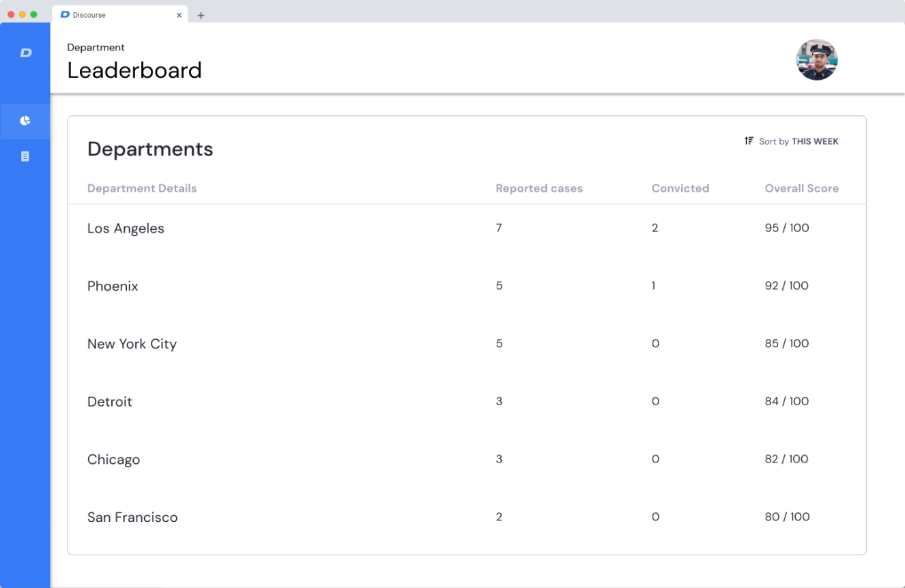Click Los Angeles convicted value 2
The width and height of the screenshot is (905, 588).
pos(655,228)
